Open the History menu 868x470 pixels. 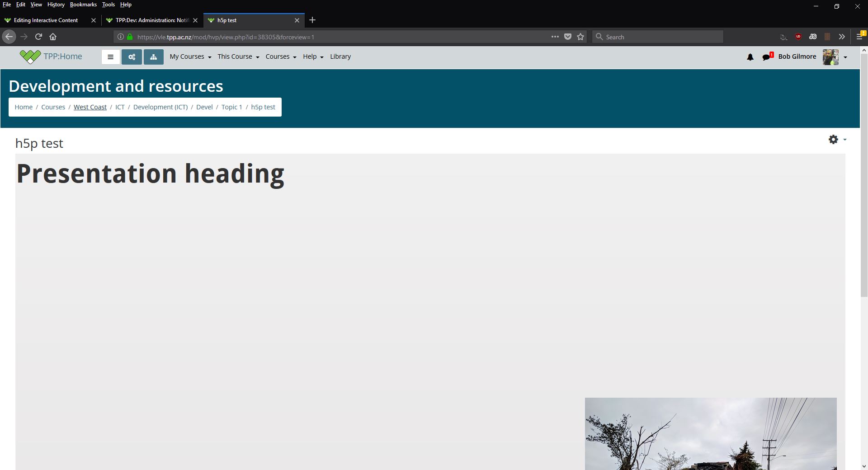(56, 5)
